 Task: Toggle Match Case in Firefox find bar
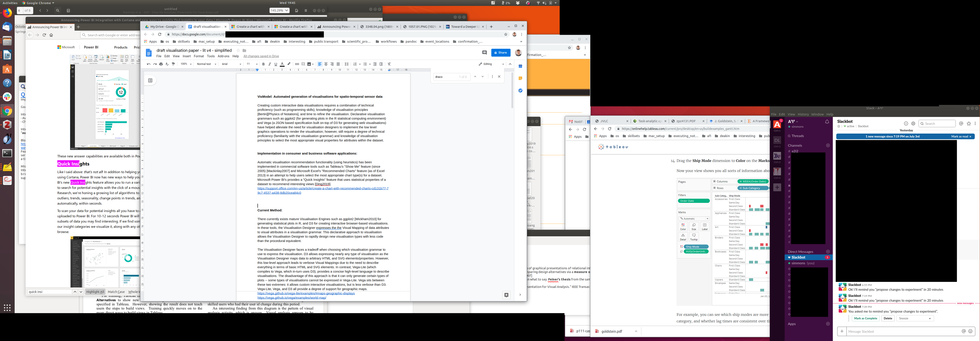[x=116, y=292]
